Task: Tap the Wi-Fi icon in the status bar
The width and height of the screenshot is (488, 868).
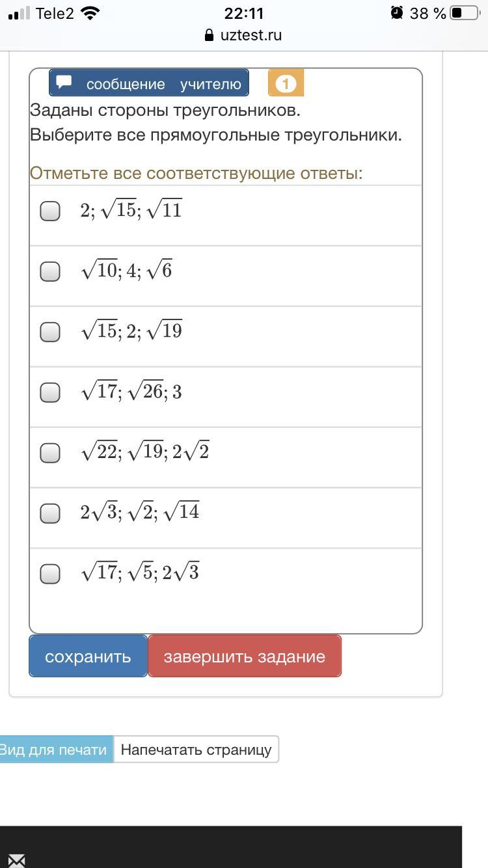Action: pos(91,13)
